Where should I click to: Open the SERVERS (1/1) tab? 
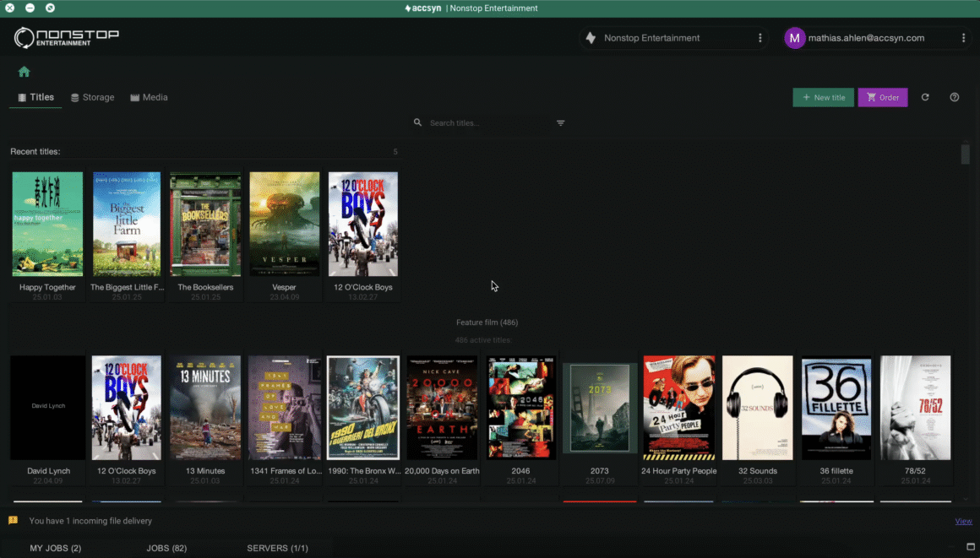[277, 548]
